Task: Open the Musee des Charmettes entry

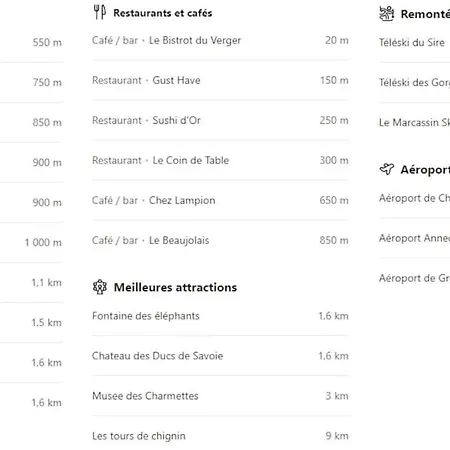Action: coord(220,396)
